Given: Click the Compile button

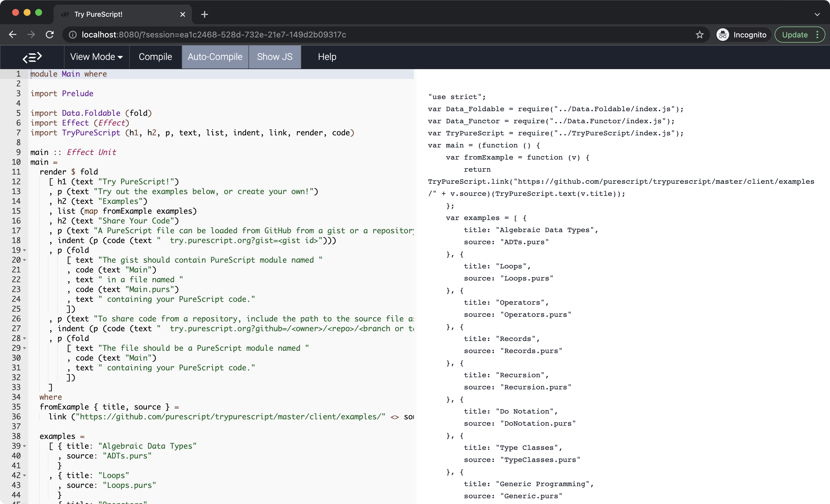Looking at the screenshot, I should (155, 57).
